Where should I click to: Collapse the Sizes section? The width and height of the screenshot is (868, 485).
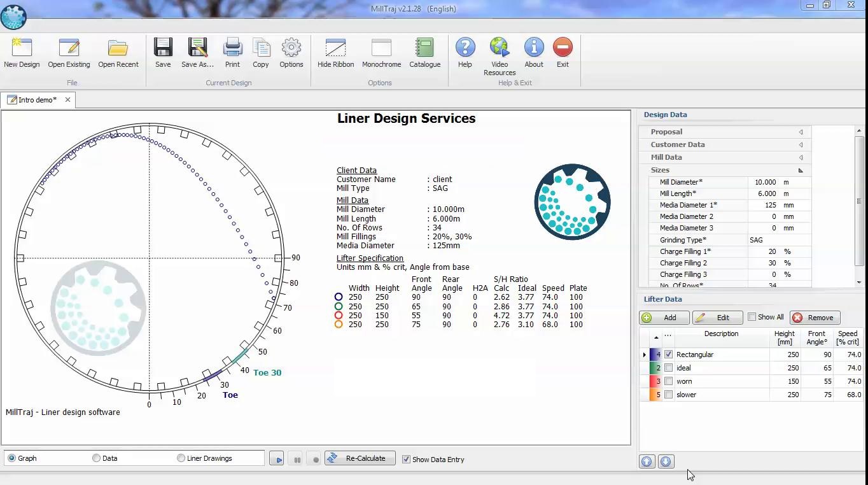point(801,170)
